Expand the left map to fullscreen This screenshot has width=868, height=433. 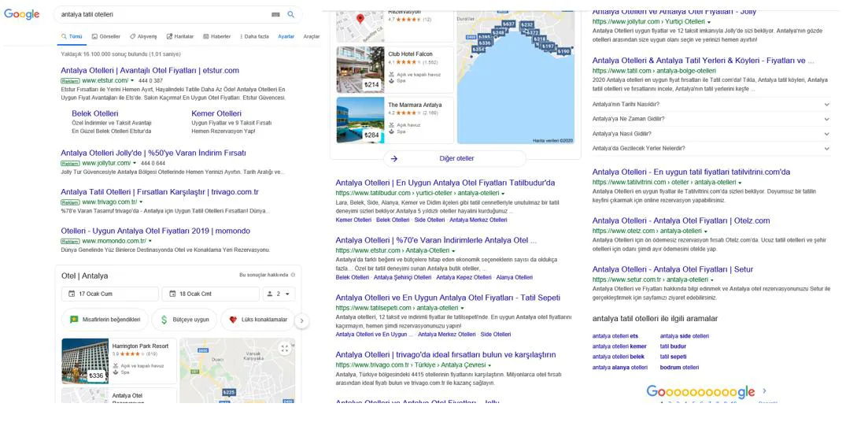(285, 349)
